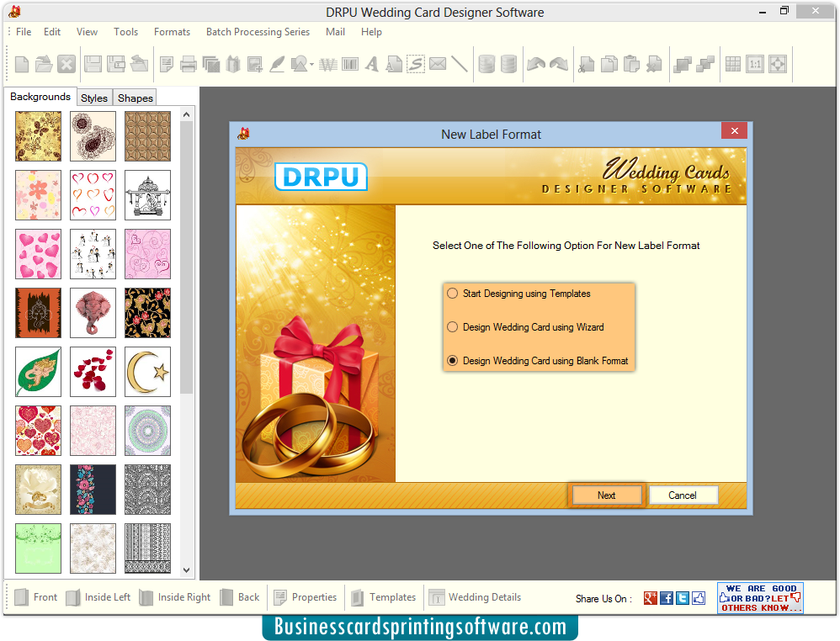Click the first database cylinder icon
Screen dimensions: 840x641
click(486, 64)
